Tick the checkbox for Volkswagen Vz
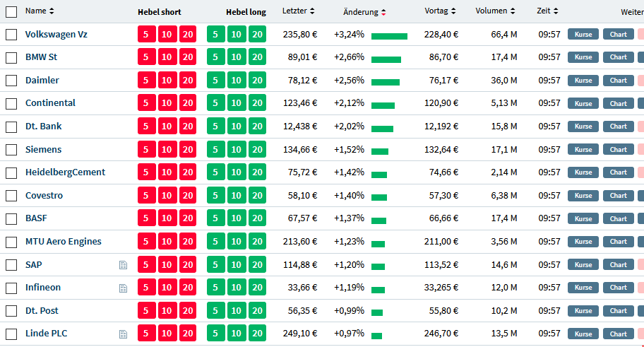The image size is (644, 347). (11, 35)
